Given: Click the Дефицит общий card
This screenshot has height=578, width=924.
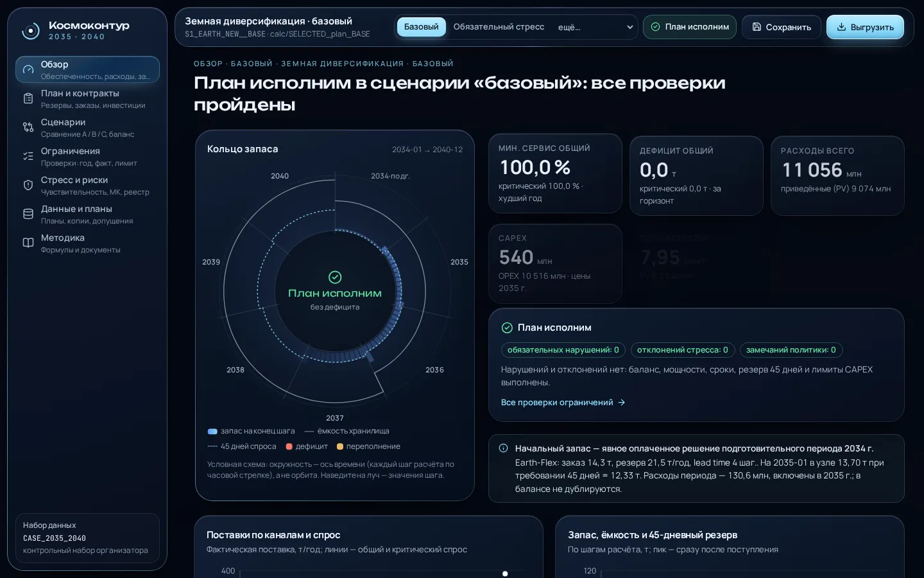Looking at the screenshot, I should [x=696, y=175].
